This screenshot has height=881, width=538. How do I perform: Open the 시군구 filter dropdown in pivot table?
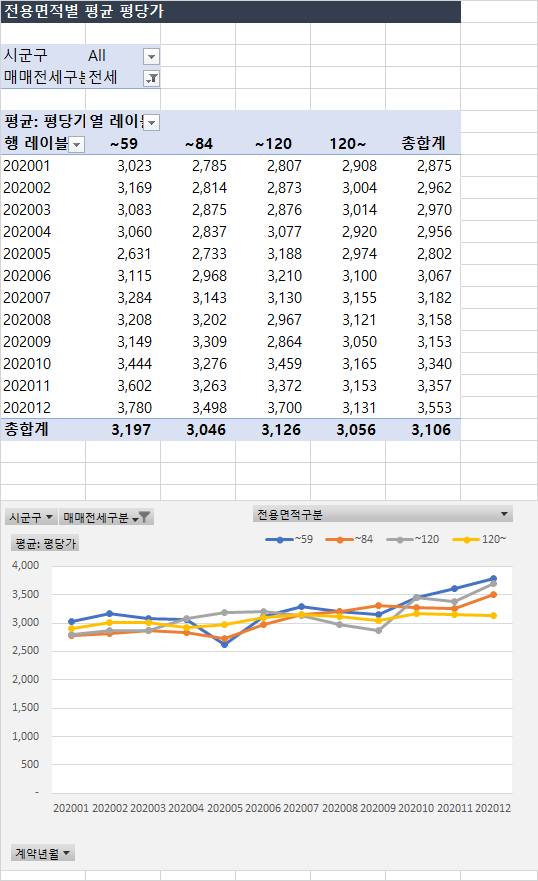(x=151, y=56)
